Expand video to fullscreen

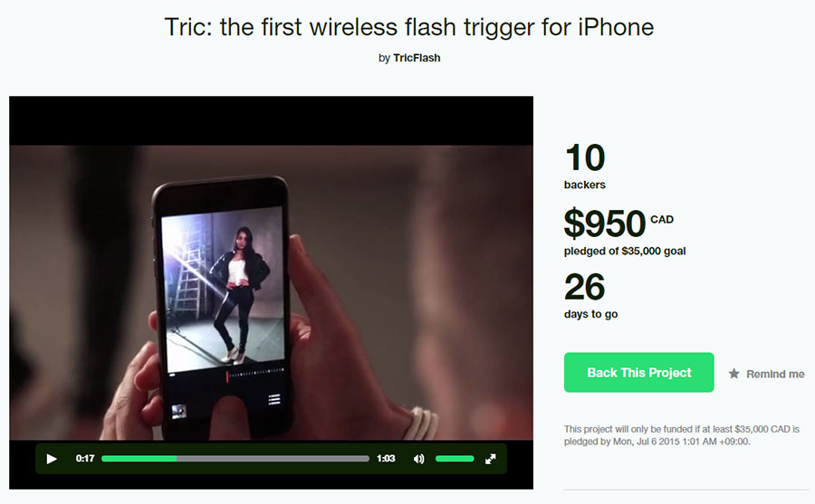490,459
